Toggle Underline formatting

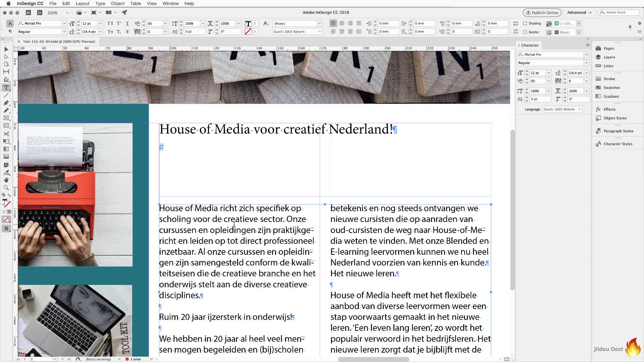click(x=127, y=23)
